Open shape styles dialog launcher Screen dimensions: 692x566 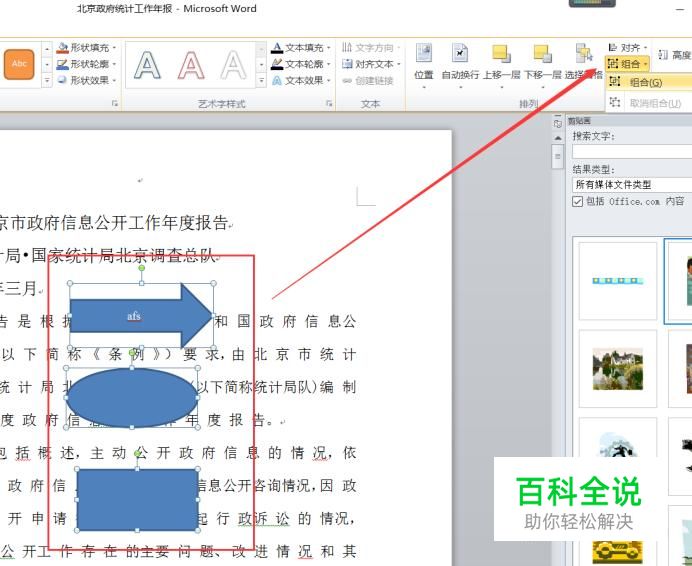coord(115,103)
